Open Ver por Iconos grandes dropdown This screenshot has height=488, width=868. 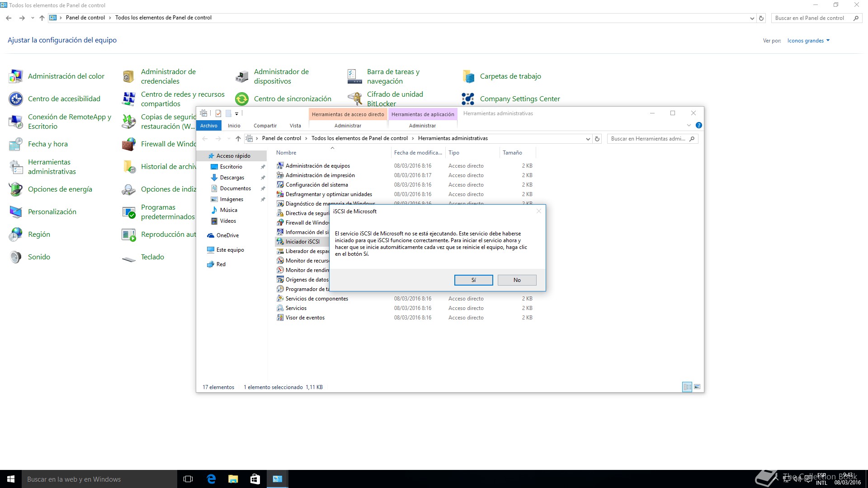pos(808,41)
